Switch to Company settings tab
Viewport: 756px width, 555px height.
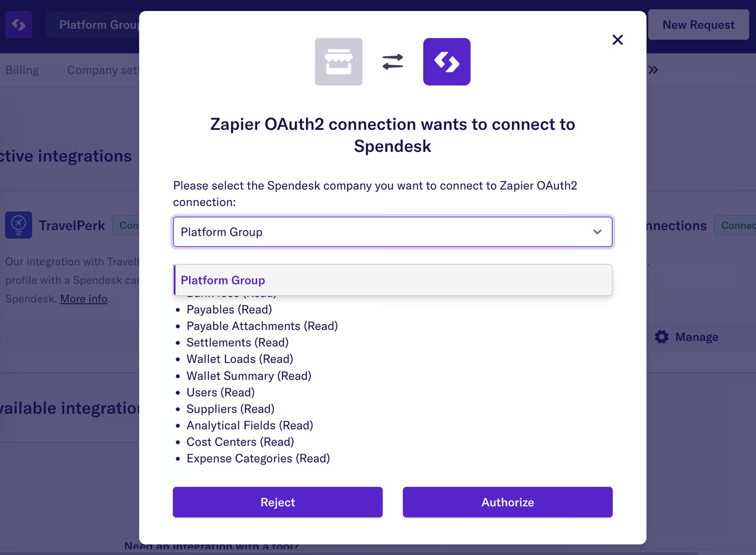[102, 70]
